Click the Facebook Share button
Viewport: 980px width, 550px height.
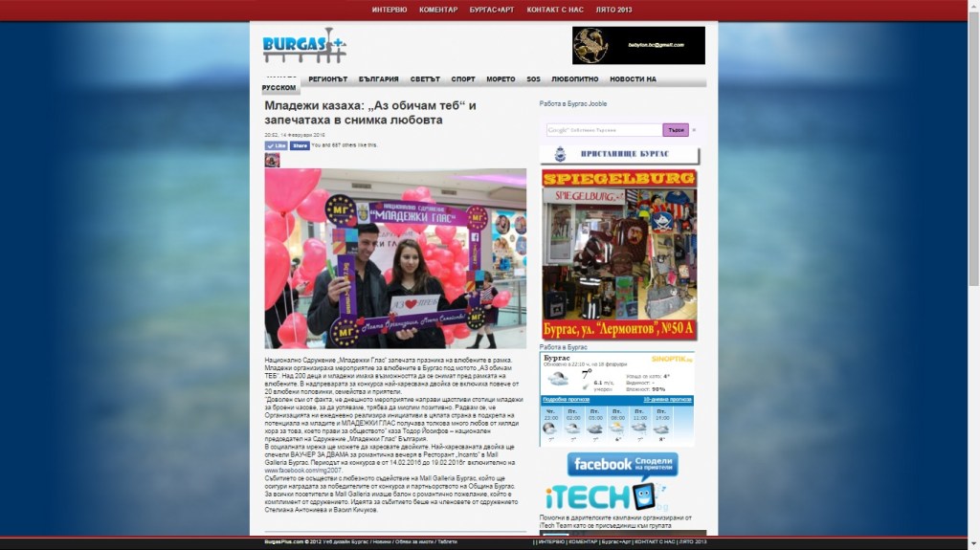coord(300,146)
